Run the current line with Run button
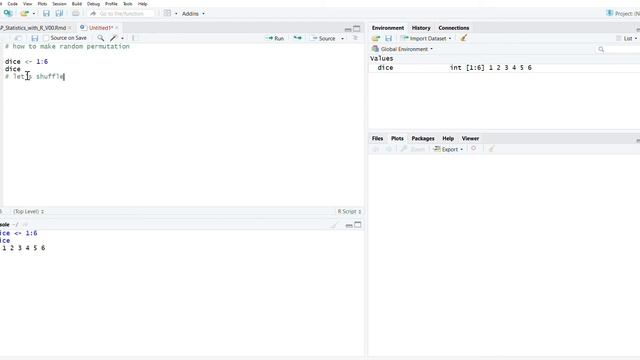Screen dimensions: 640x360 point(274,38)
